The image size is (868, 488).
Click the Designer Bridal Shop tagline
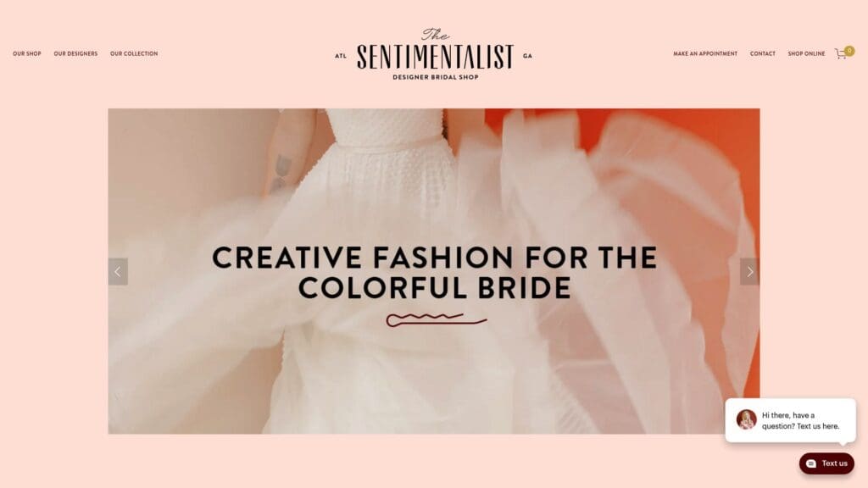(436, 77)
